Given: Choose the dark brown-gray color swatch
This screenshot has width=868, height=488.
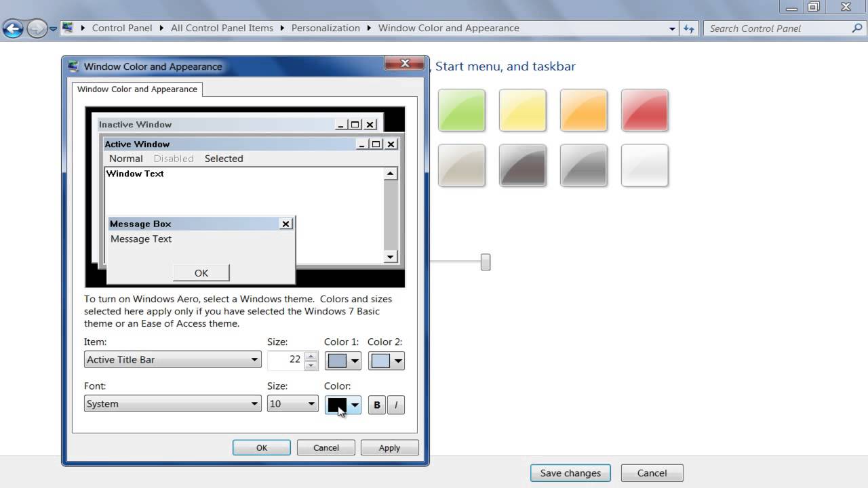Looking at the screenshot, I should pyautogui.click(x=523, y=165).
